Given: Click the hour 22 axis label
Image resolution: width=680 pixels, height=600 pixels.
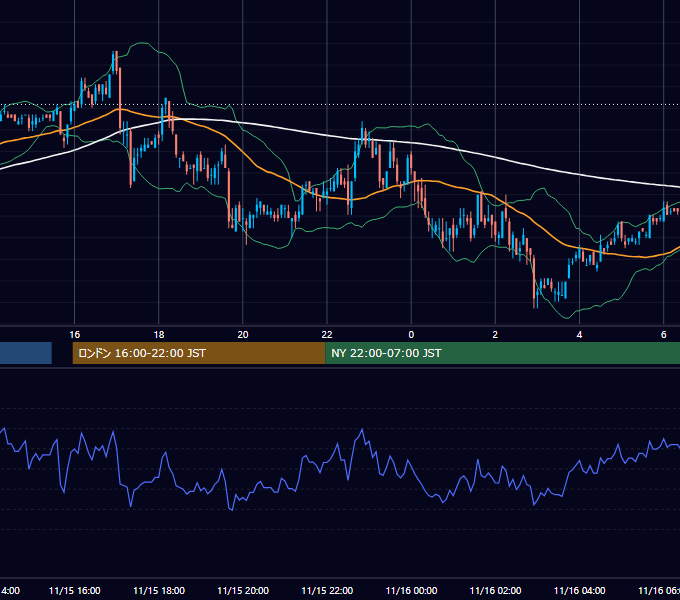Looking at the screenshot, I should (x=327, y=334).
